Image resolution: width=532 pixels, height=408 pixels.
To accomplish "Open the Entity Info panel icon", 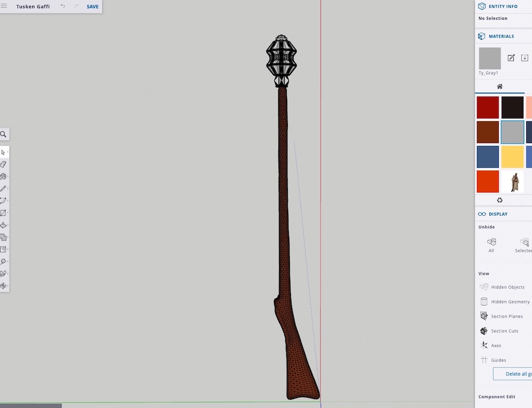I will pos(482,6).
